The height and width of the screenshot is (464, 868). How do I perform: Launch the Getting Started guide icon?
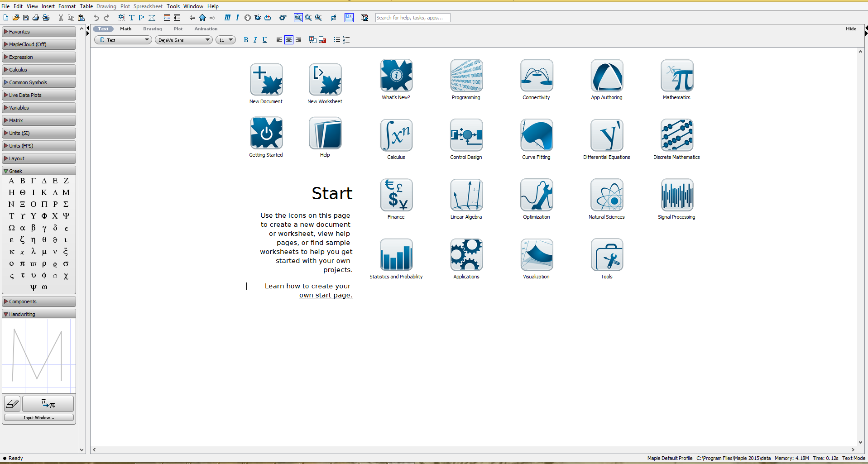pyautogui.click(x=266, y=133)
